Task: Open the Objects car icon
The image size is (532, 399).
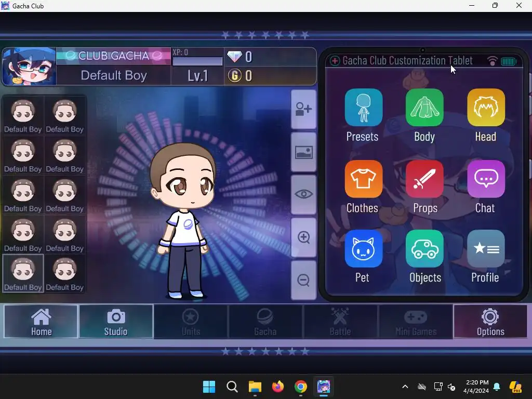Action: [x=424, y=249]
